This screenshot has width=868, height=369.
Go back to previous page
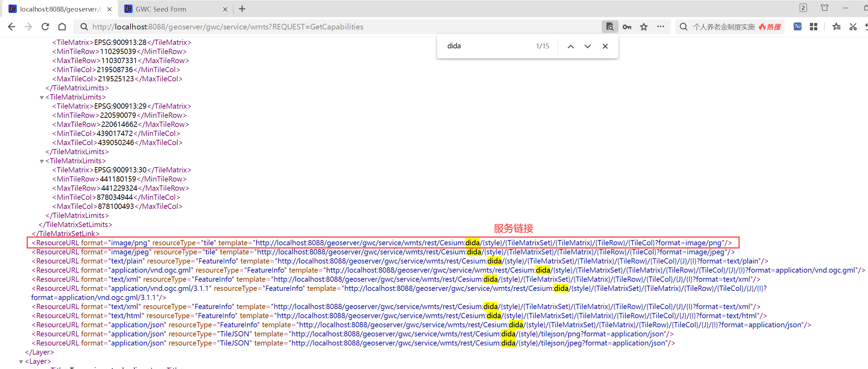pos(12,27)
